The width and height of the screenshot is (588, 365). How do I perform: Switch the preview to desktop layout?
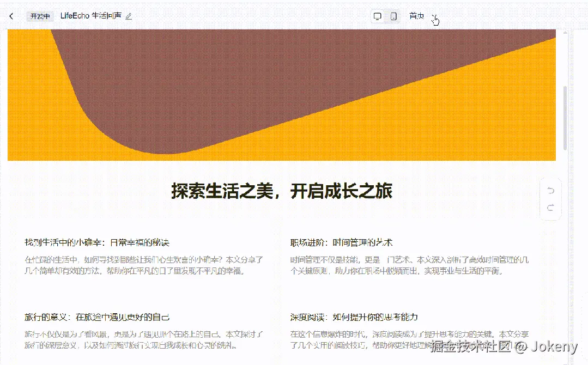coord(377,16)
